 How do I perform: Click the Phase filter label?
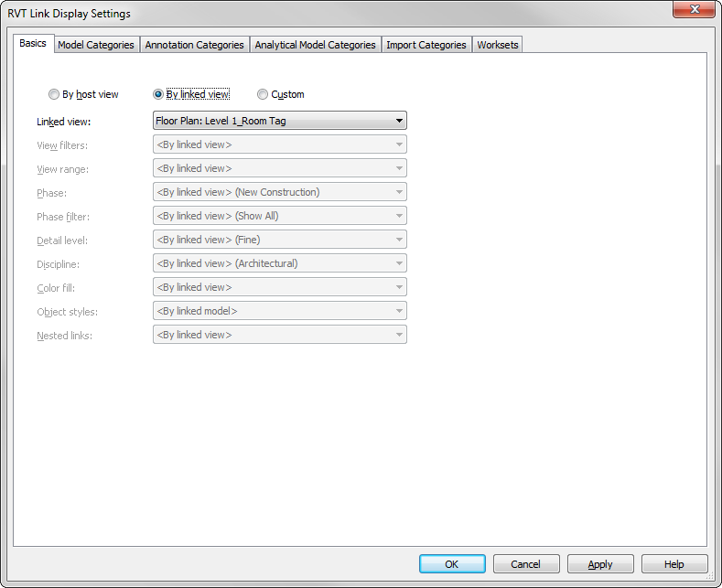63,217
